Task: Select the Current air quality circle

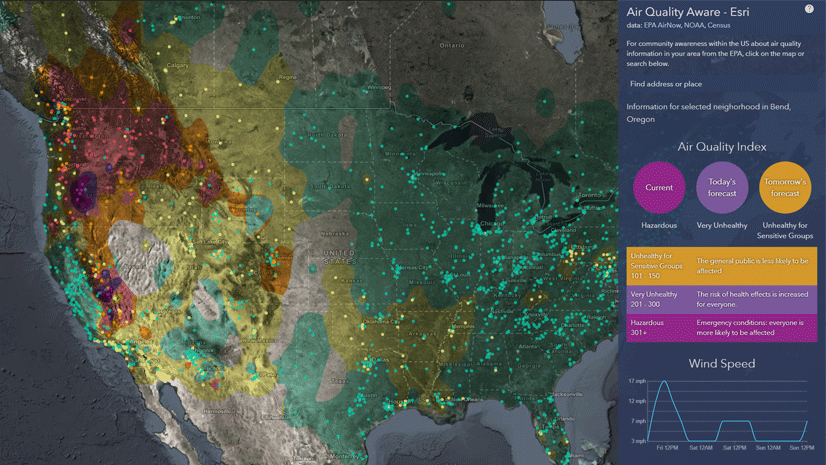Action: (659, 187)
